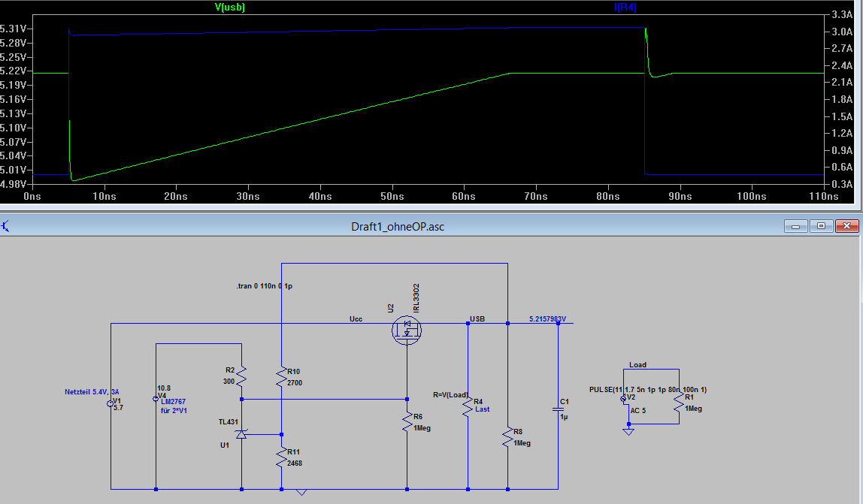Select load resistor R4 symbol
The image size is (863, 504).
(468, 406)
